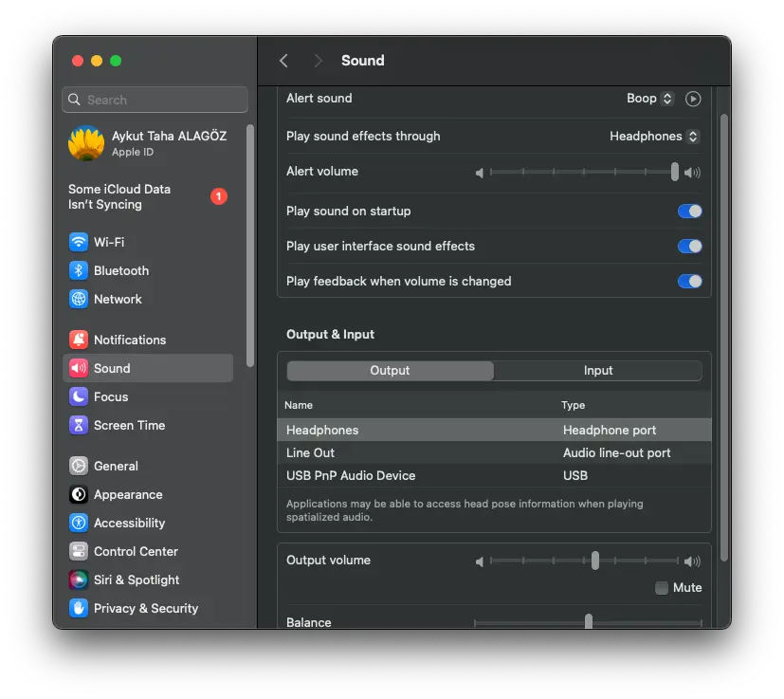Disable Play user interface sound effects
The height and width of the screenshot is (699, 784).
(689, 247)
